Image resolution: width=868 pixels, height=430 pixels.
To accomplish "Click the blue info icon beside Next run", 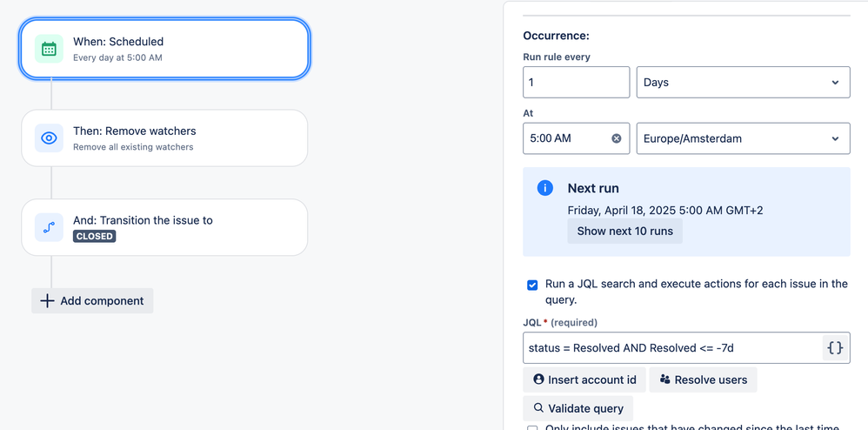I will point(544,188).
